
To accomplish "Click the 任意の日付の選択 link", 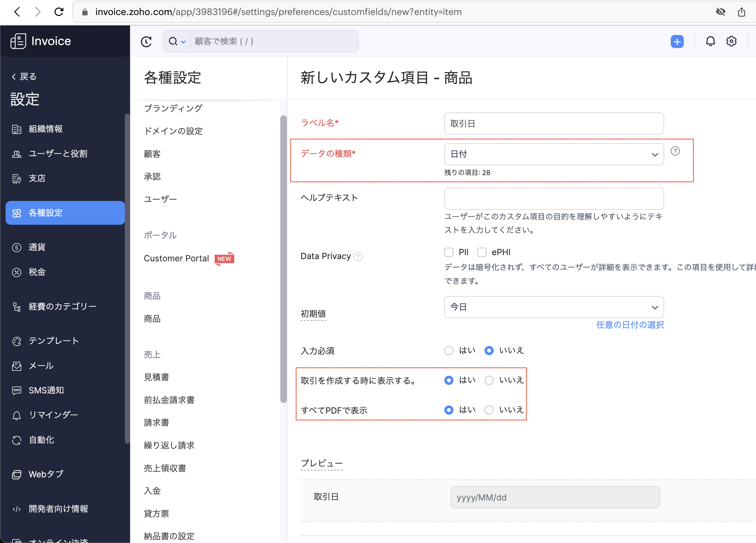I will [x=630, y=325].
